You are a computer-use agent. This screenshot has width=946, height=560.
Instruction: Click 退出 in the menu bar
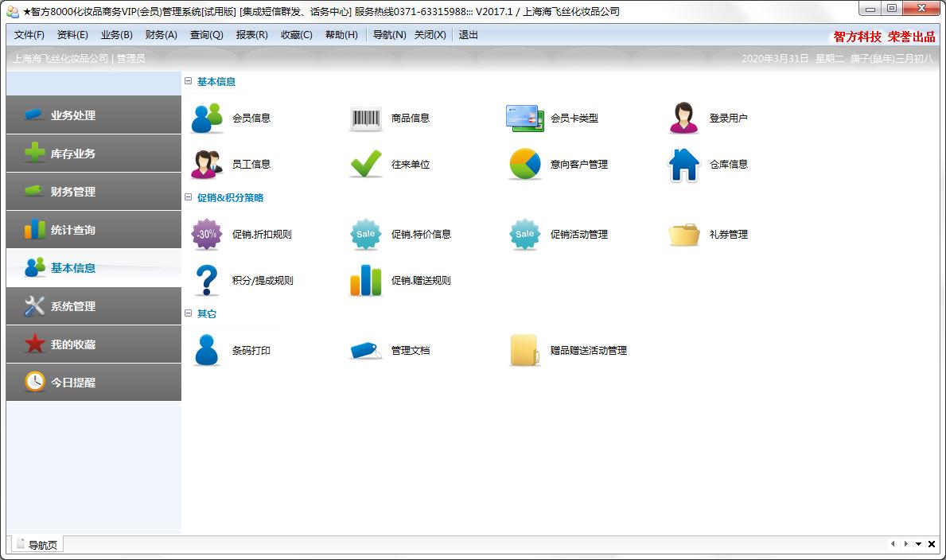click(x=468, y=35)
